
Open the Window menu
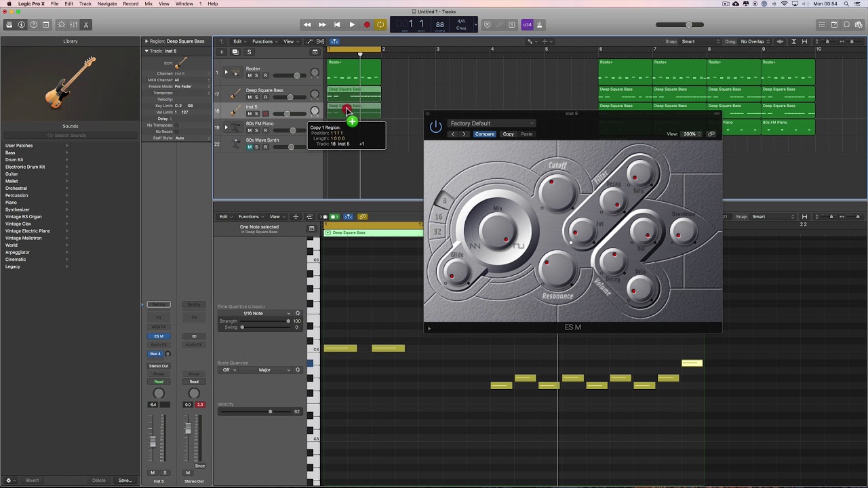(x=184, y=4)
